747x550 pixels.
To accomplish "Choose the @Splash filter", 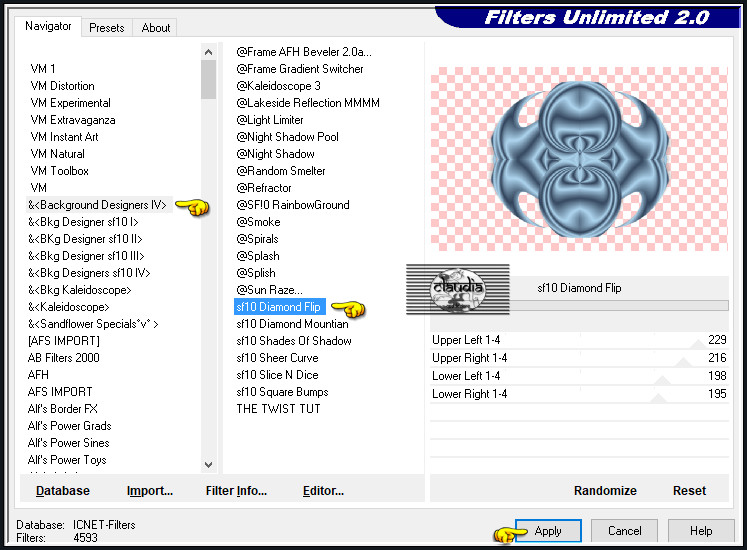I will coord(258,256).
